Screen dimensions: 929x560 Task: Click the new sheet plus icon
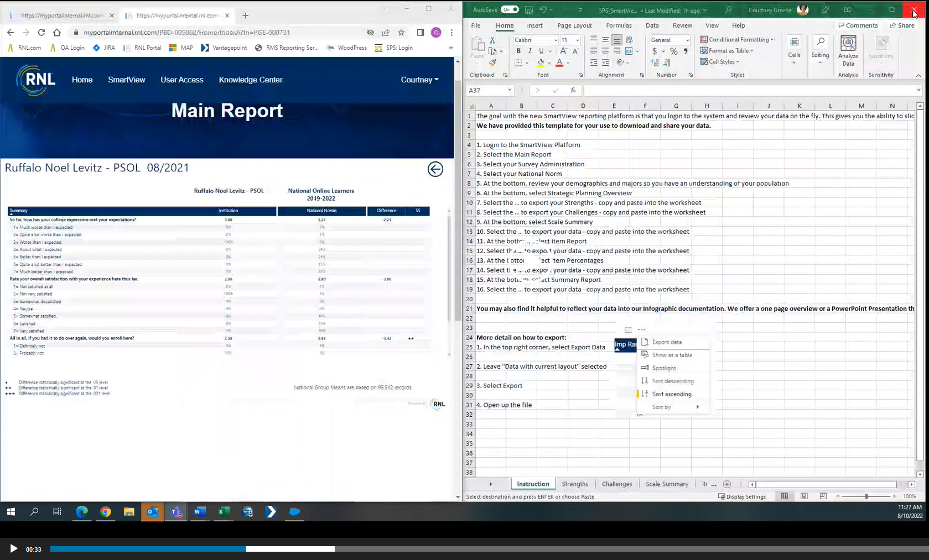coord(727,484)
